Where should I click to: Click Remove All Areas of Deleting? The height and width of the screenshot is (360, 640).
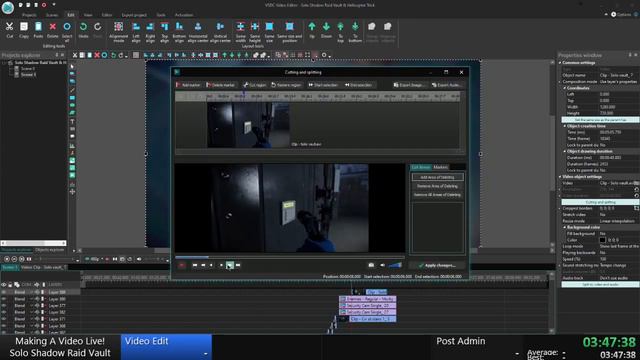tap(437, 195)
